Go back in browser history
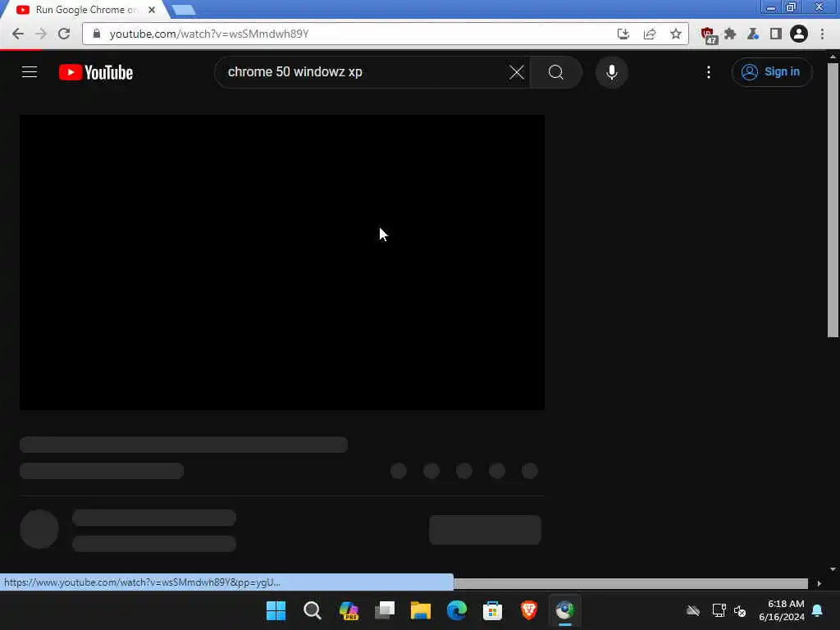Screen dimensions: 840x630 18,34
